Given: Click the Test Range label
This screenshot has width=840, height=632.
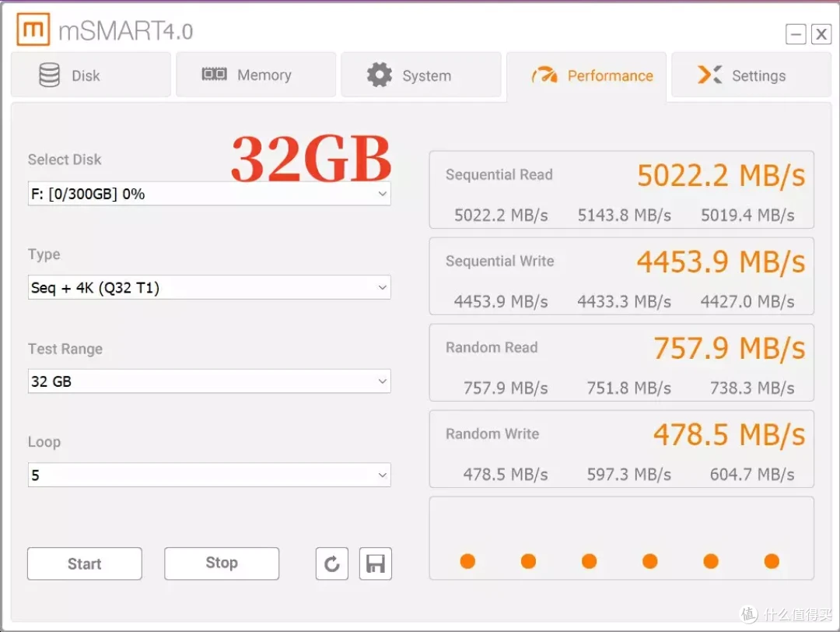Looking at the screenshot, I should coord(65,349).
